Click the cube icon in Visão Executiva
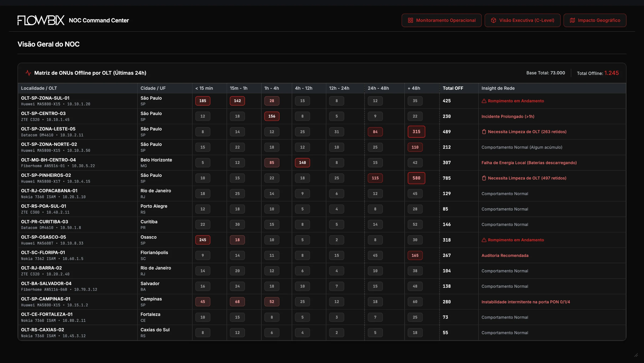The image size is (644, 363). (493, 20)
